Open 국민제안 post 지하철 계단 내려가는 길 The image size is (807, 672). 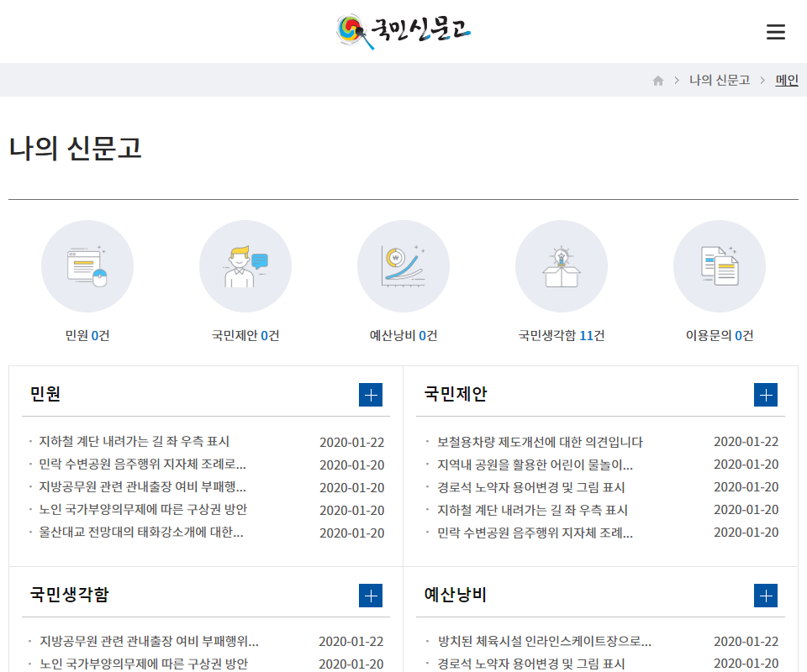[532, 510]
